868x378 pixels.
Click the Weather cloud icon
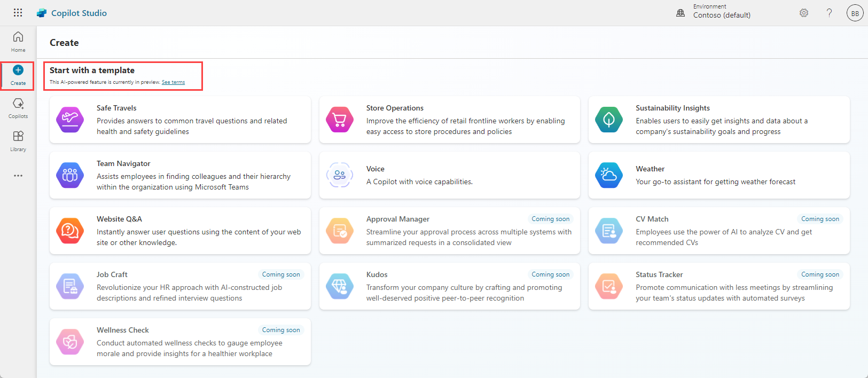[x=609, y=175]
